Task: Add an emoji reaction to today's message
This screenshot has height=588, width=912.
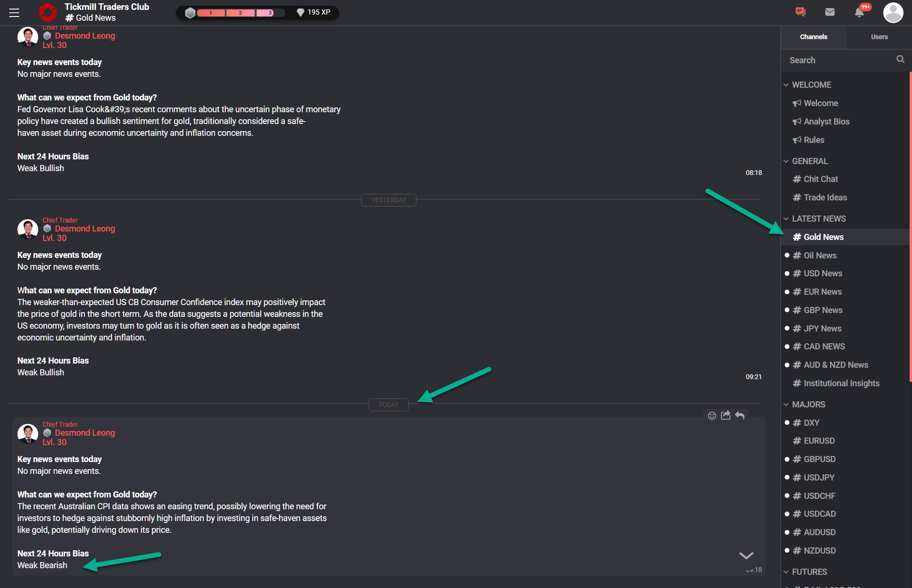Action: point(712,415)
